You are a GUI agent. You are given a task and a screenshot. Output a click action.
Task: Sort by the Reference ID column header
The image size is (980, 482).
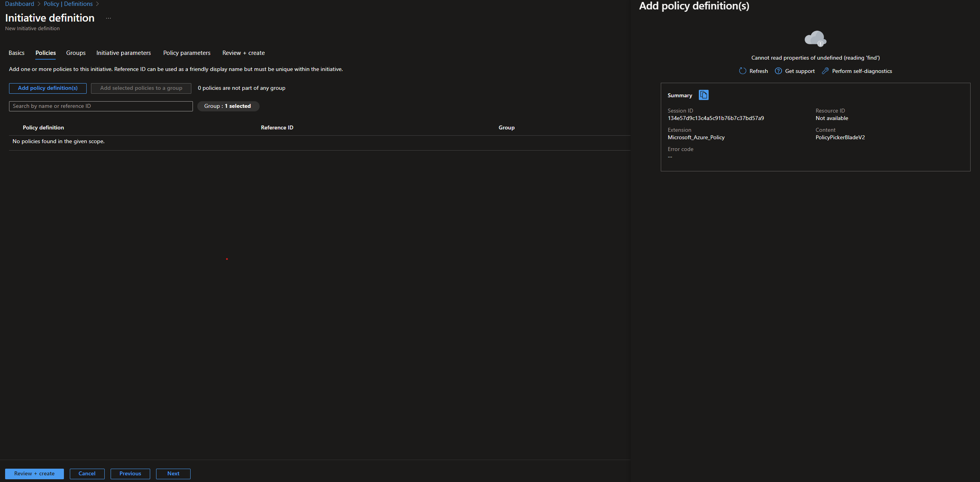click(277, 128)
